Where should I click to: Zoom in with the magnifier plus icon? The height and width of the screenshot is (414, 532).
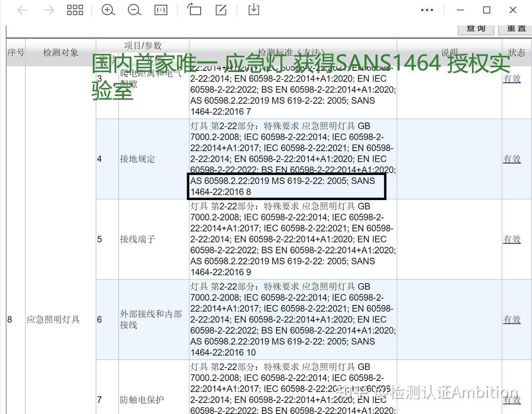(x=108, y=10)
